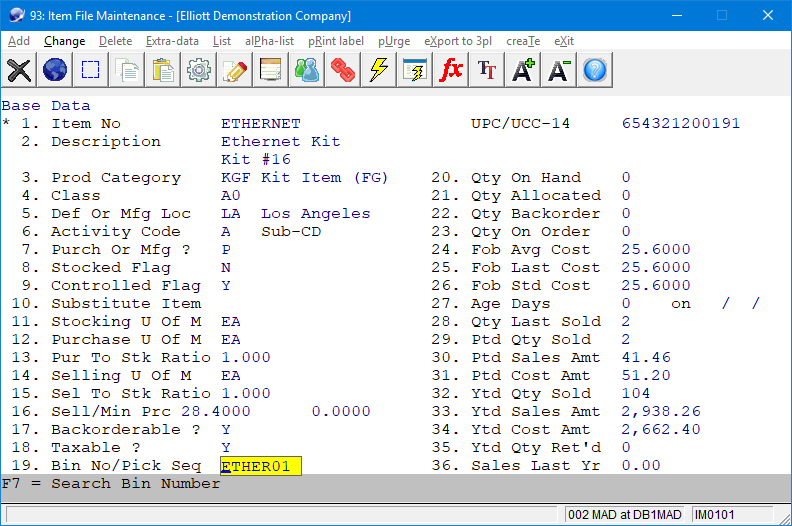Click the description value Ethernet Kit

click(280, 141)
